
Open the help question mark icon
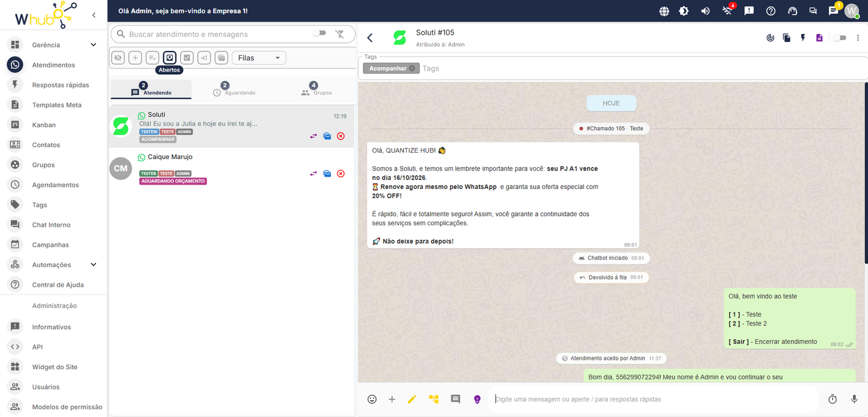point(771,11)
